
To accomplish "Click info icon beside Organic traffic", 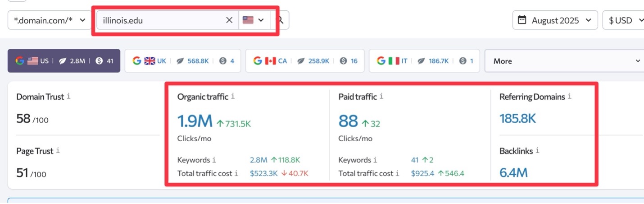I will (x=233, y=96).
